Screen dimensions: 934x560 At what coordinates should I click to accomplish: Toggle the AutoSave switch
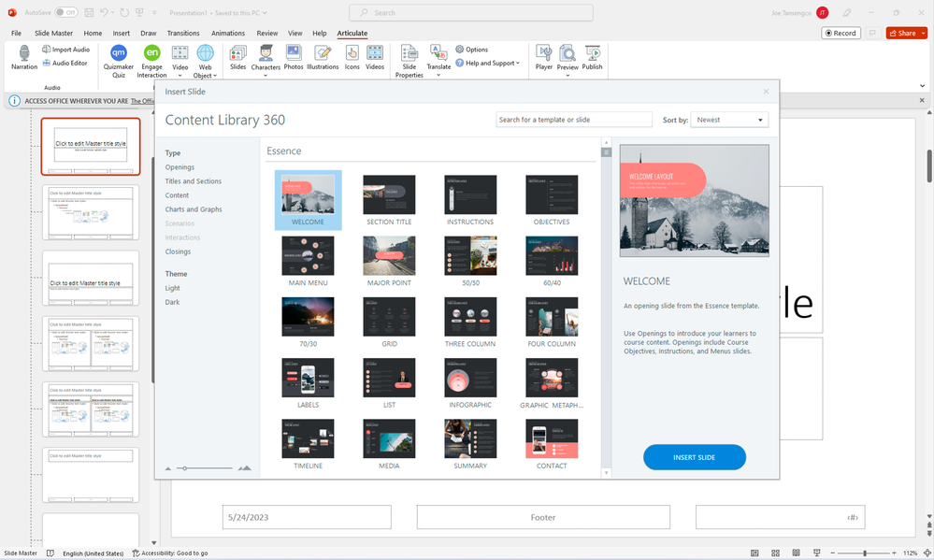[x=66, y=13]
